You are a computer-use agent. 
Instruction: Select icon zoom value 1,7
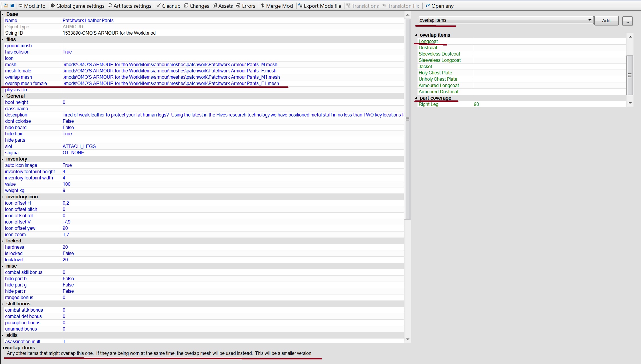click(x=66, y=234)
